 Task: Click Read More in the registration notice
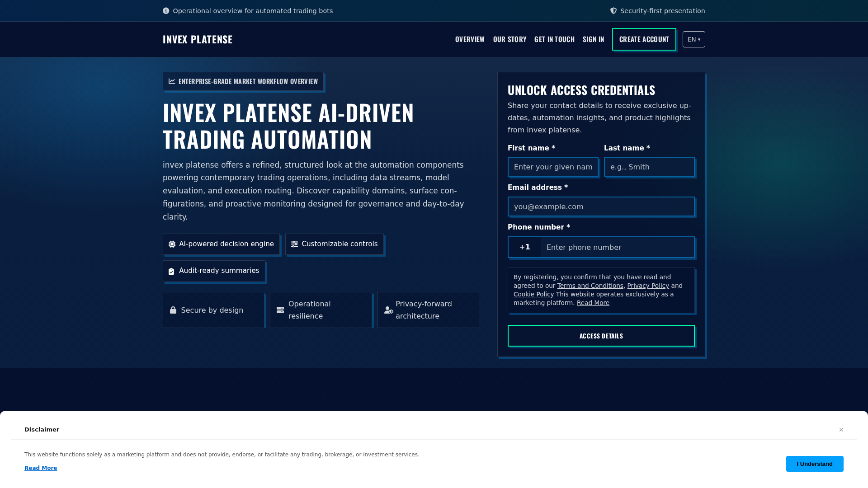click(593, 303)
